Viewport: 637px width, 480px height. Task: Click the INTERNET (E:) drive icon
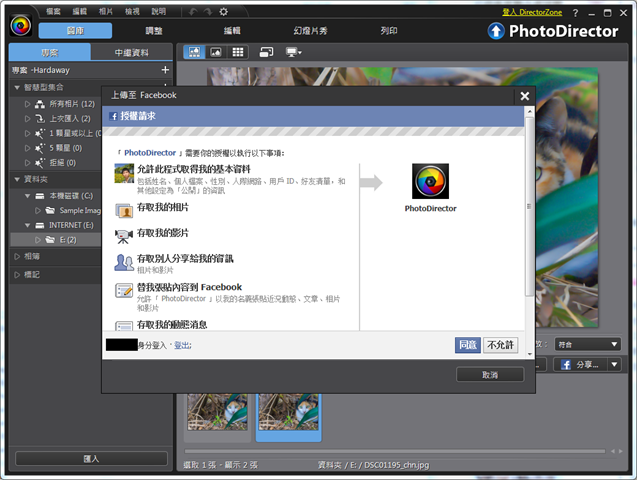point(40,225)
